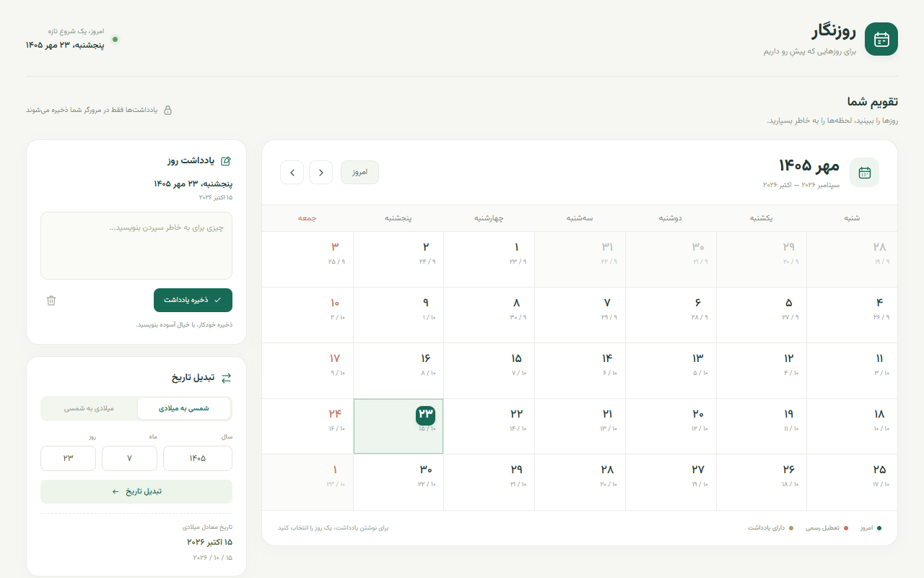Click the تعطیل رسمی legend entry
This screenshot has width=924, height=578.
[827, 528]
